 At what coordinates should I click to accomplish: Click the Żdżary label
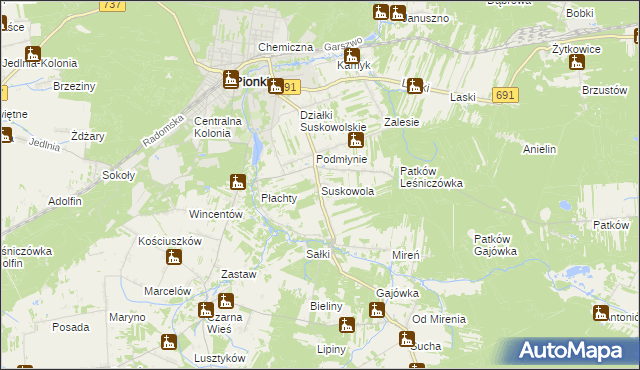88,136
